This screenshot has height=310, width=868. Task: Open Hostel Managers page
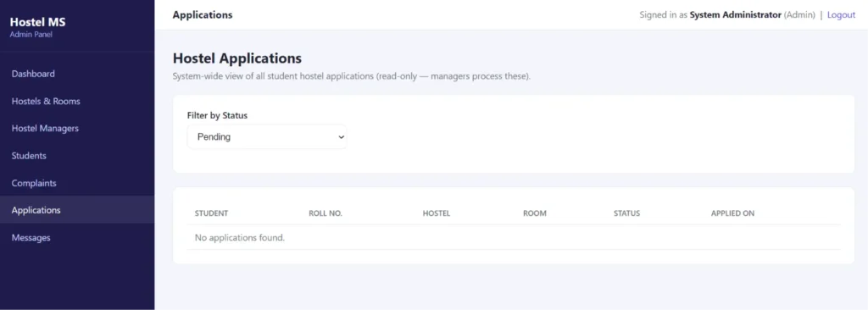[x=77, y=129]
